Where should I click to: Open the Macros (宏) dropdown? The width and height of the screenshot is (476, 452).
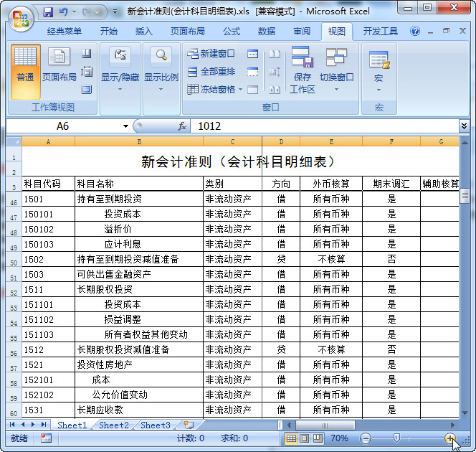379,71
